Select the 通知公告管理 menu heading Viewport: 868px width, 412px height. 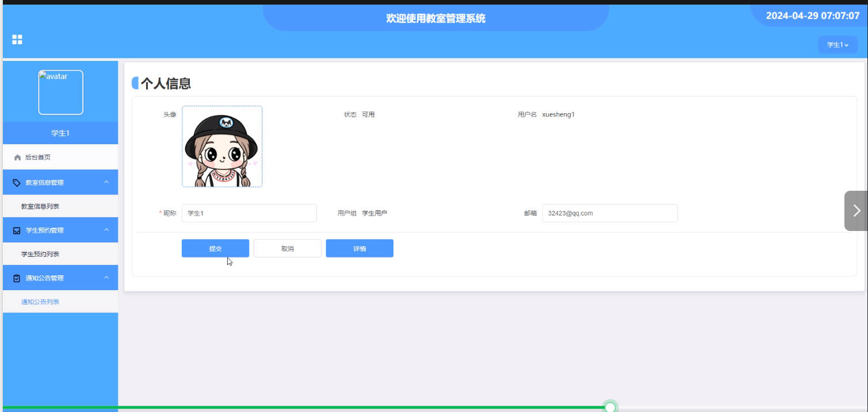point(60,278)
